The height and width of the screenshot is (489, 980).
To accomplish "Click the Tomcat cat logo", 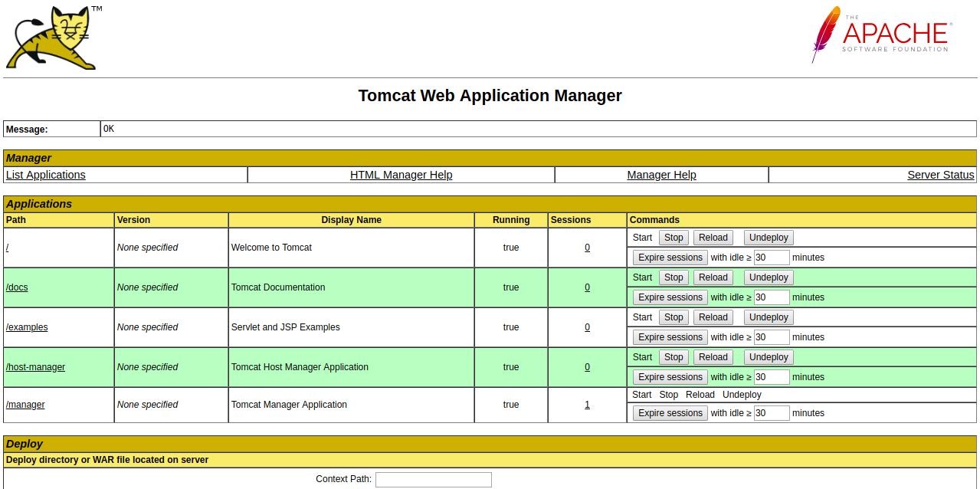I will coord(51,38).
